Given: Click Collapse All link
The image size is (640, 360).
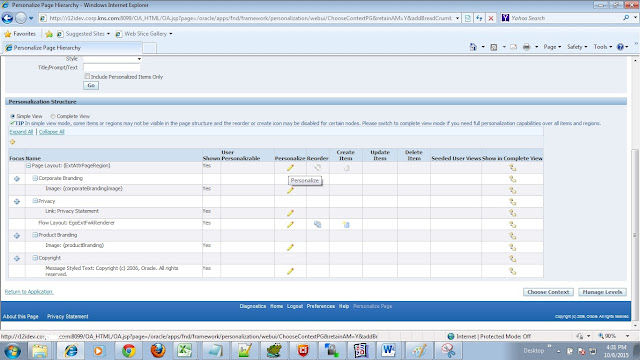Looking at the screenshot, I should coord(51,132).
